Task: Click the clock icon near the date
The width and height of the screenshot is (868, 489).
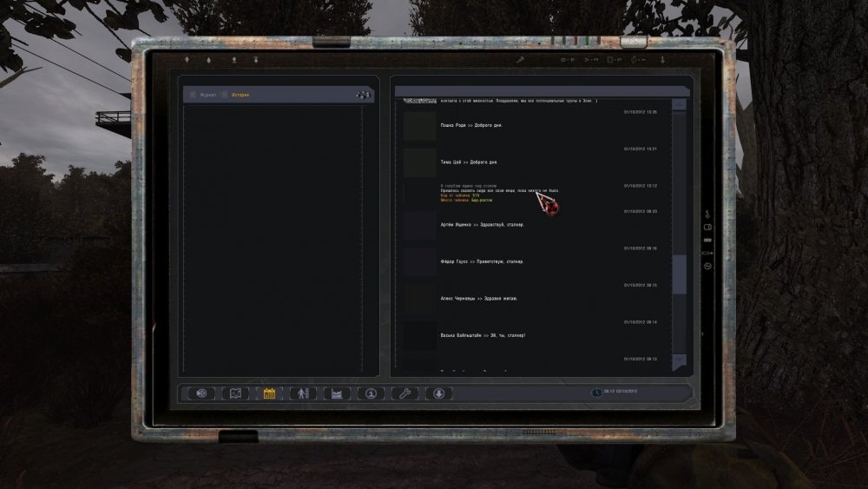Action: click(x=596, y=392)
